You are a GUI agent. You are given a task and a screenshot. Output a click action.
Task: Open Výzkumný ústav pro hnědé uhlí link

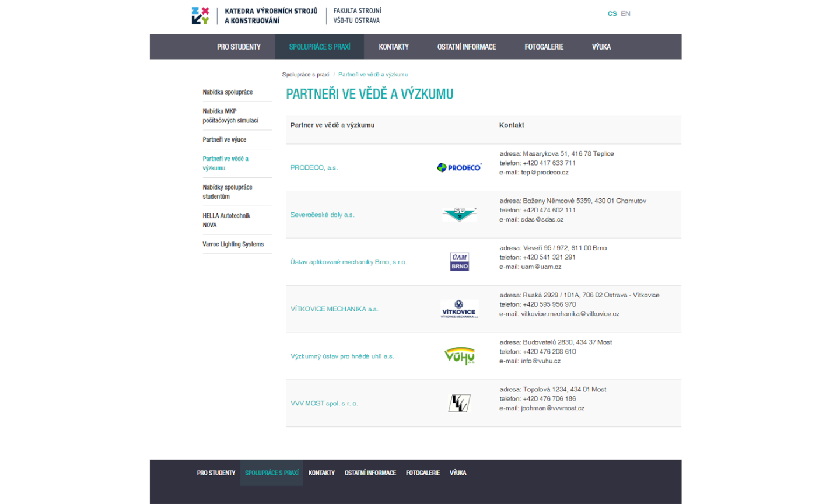click(342, 356)
